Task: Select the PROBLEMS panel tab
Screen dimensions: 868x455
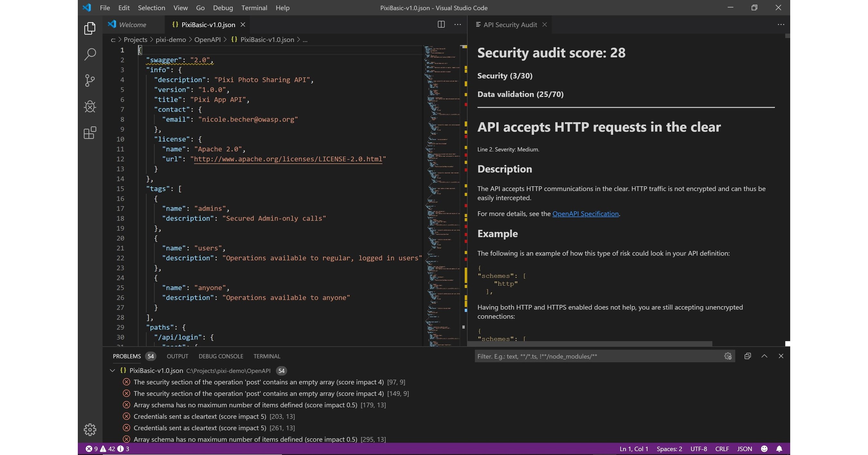Action: coord(127,356)
